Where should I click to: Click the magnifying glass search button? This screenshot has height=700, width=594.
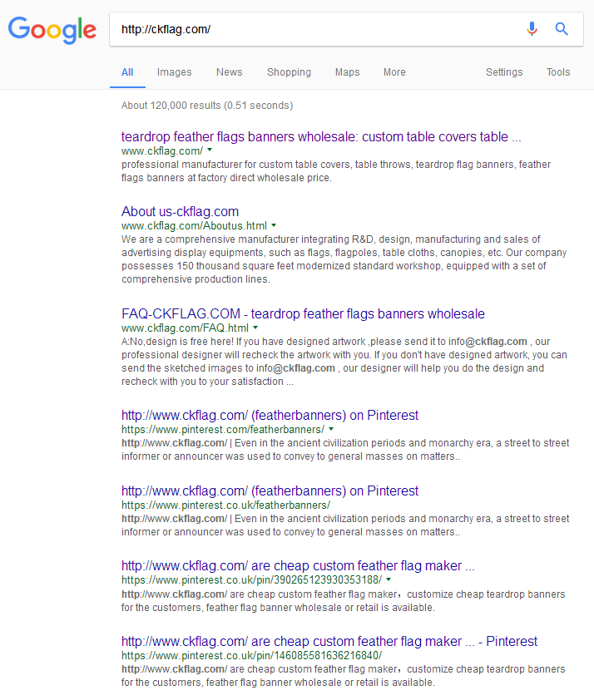[562, 29]
